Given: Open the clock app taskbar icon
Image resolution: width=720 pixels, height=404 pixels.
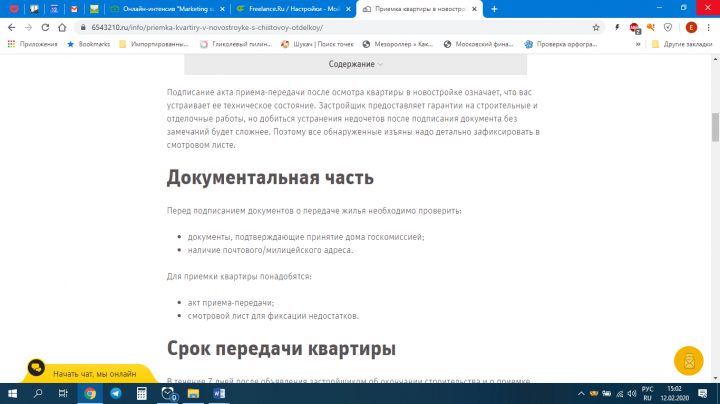Looking at the screenshot, I should (168, 393).
